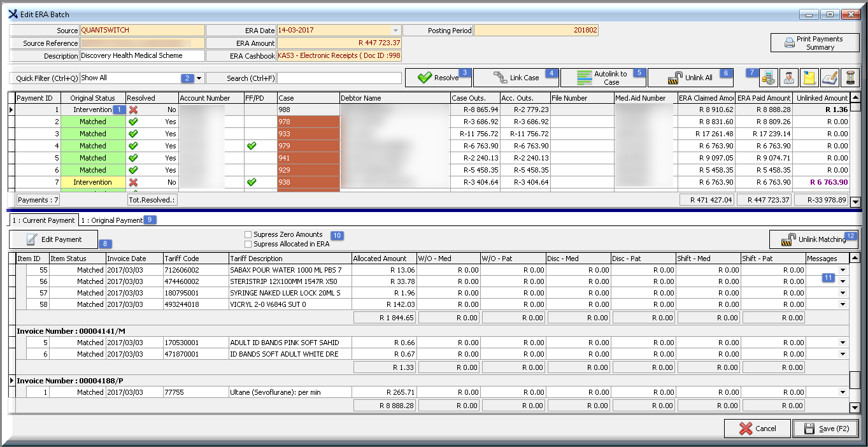Open the Quick Filter Show All dropdown

click(199, 78)
